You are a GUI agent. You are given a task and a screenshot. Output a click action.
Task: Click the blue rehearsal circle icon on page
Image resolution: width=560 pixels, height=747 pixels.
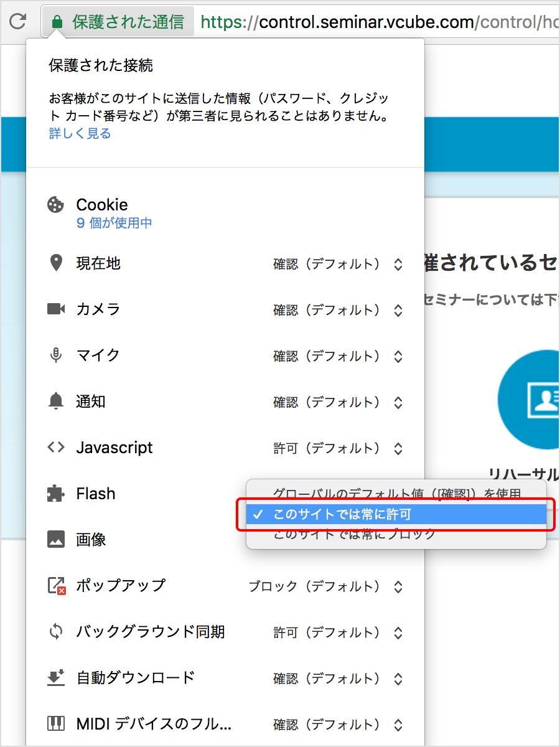529,400
